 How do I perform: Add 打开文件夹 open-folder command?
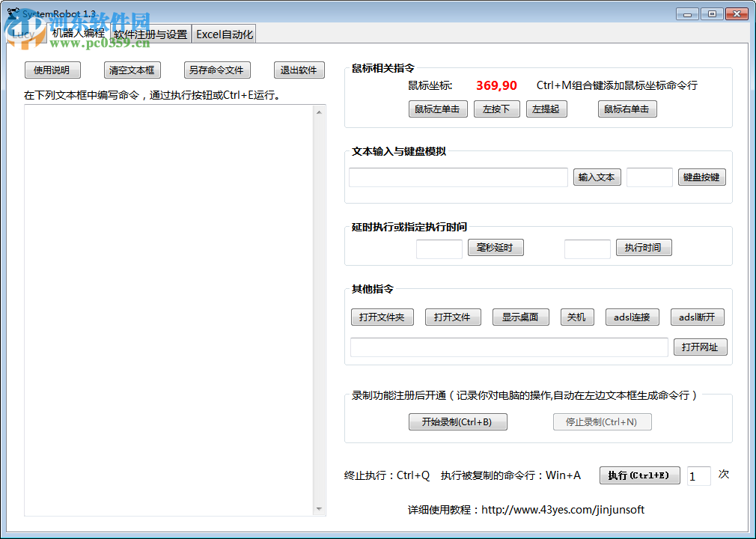(382, 317)
